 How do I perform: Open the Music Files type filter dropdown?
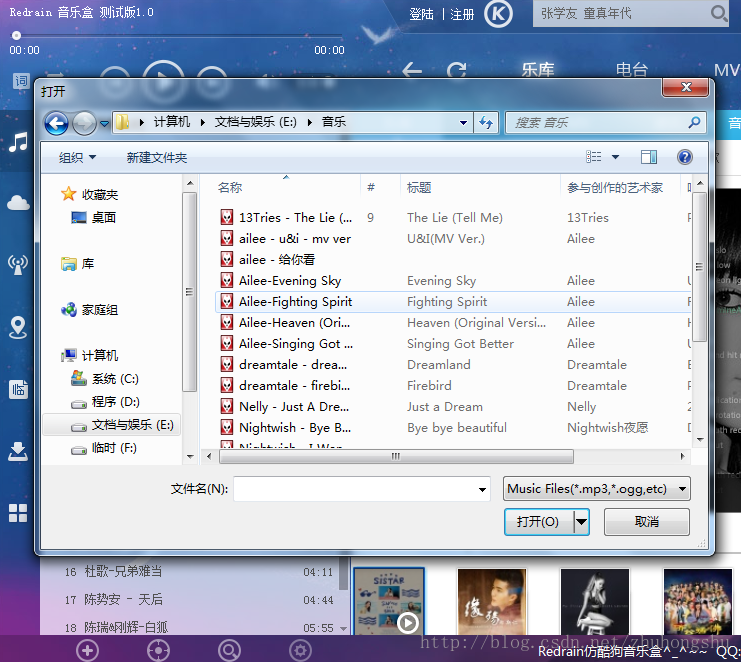pyautogui.click(x=597, y=489)
